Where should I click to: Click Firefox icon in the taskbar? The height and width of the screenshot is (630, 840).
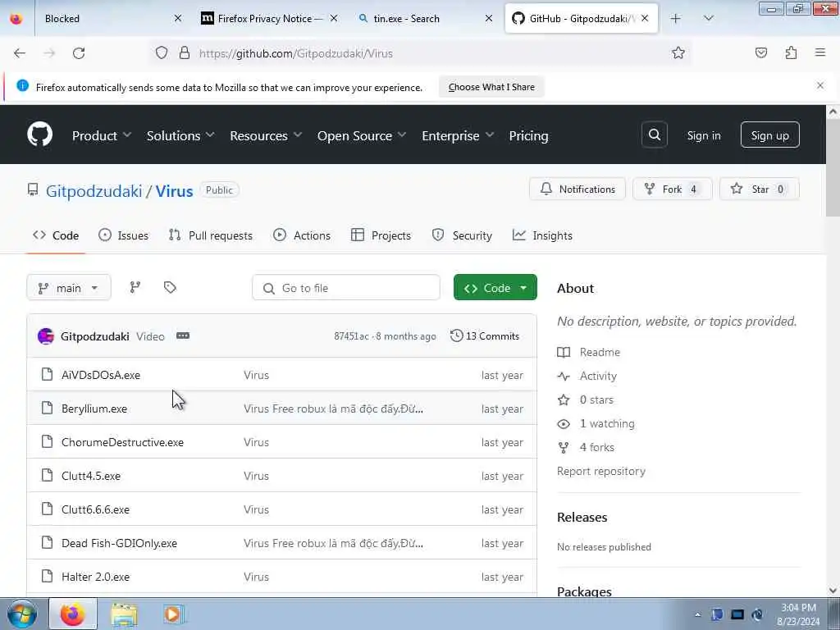tap(73, 614)
